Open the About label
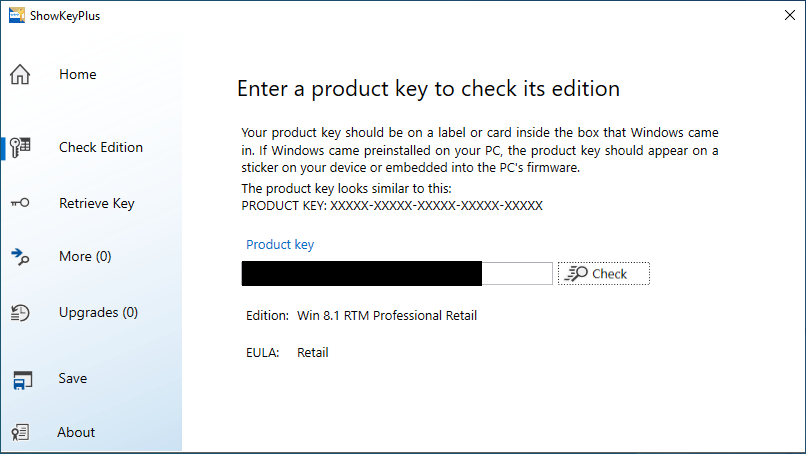This screenshot has width=806, height=454. [x=76, y=432]
